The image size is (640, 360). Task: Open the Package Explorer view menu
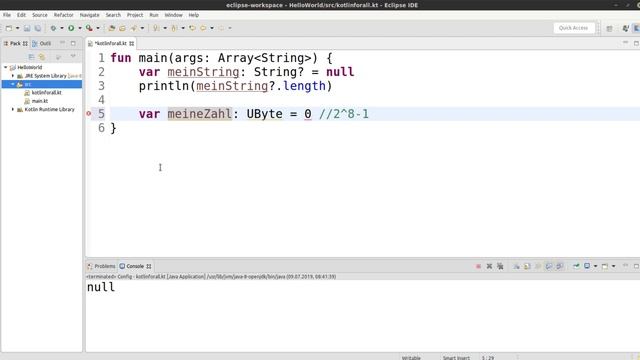73,56
